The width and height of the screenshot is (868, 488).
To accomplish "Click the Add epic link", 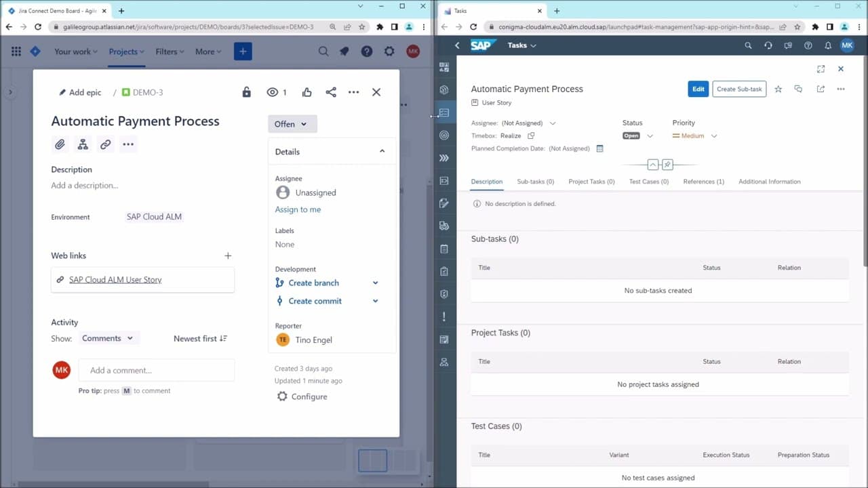I will tap(79, 92).
